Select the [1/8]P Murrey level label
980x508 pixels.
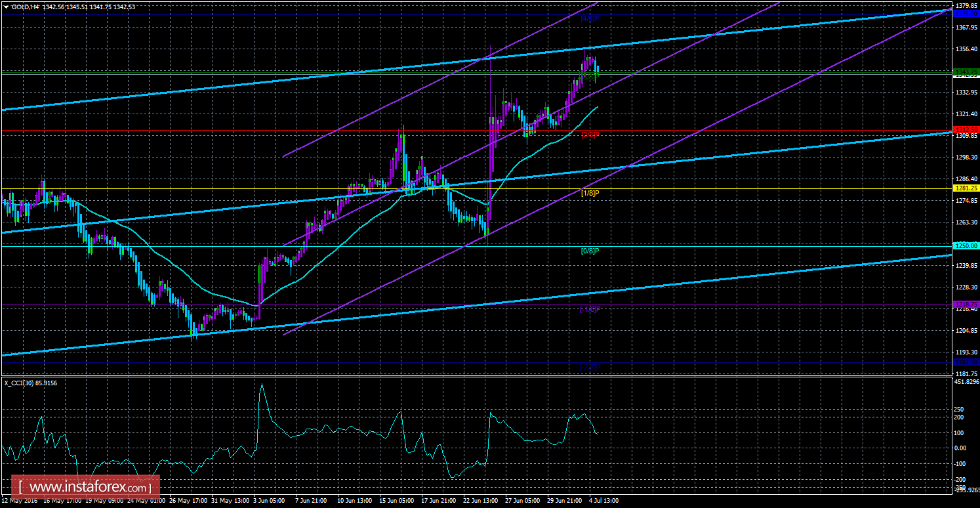point(590,193)
